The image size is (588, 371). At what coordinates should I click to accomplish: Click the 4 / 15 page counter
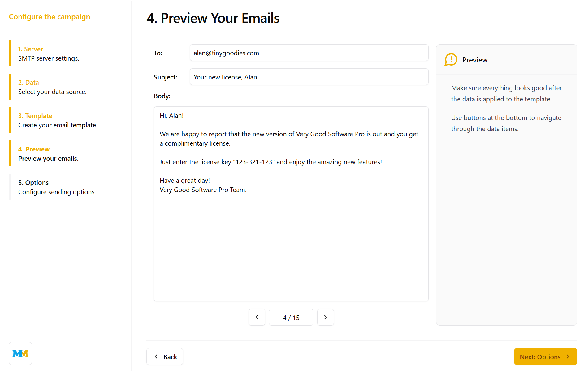coord(291,317)
